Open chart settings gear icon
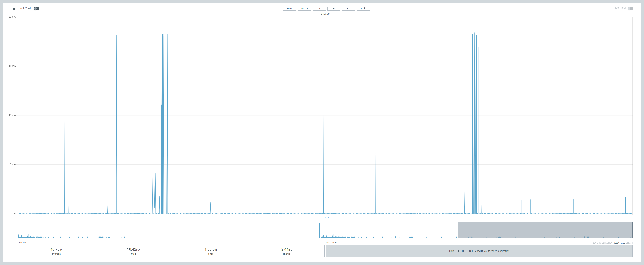Viewport: 644px width, 265px height. [14, 9]
